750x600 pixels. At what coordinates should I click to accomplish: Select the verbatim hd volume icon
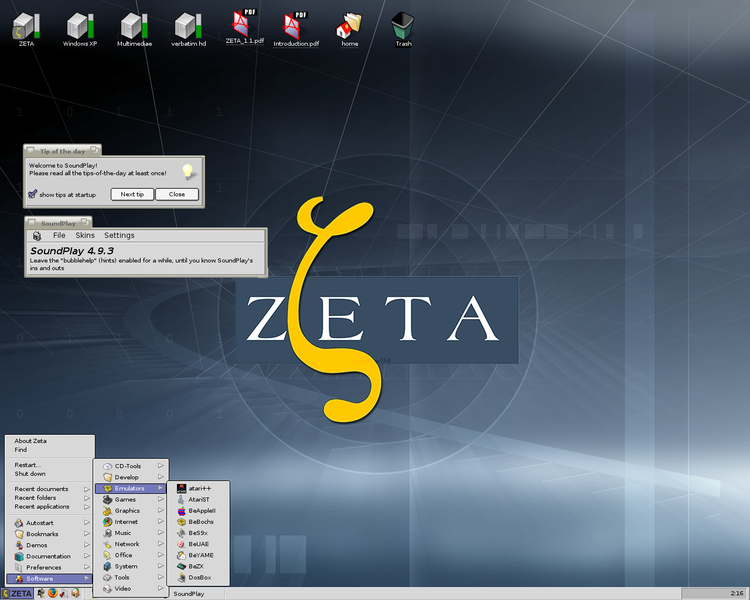[188, 29]
